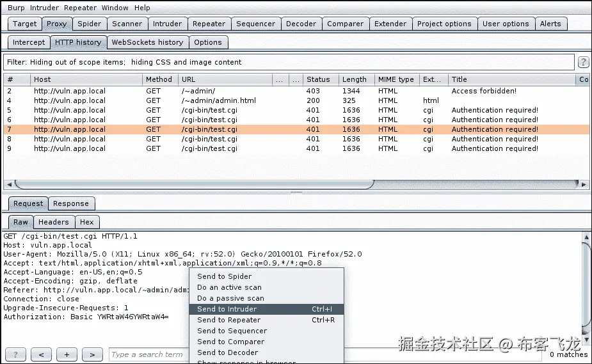Select the WebSockets history sub-tab
This screenshot has height=364, width=592.
pos(147,42)
